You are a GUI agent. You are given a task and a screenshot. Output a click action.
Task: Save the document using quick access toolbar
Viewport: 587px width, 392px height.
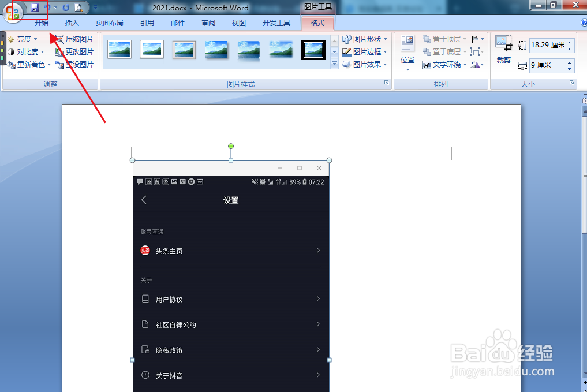35,8
